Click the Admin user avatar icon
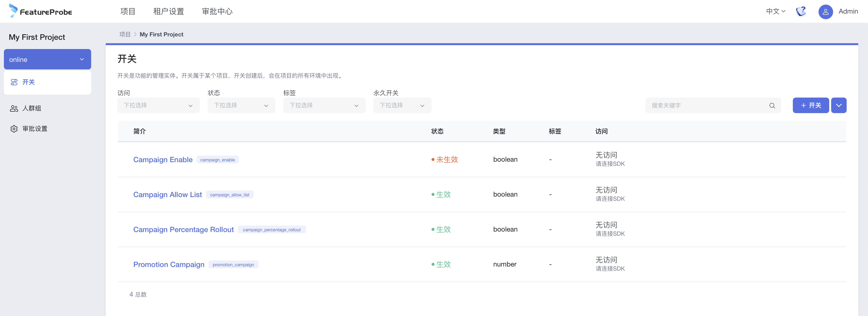 point(825,12)
